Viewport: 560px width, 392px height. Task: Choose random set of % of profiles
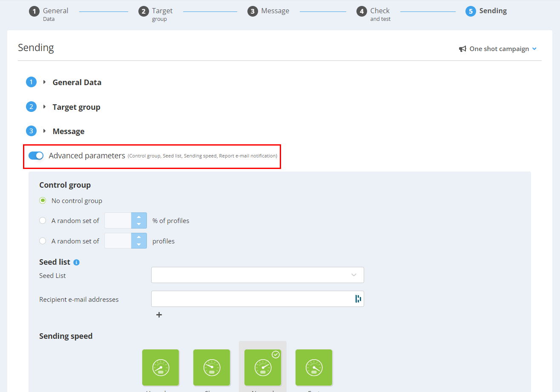coord(43,220)
